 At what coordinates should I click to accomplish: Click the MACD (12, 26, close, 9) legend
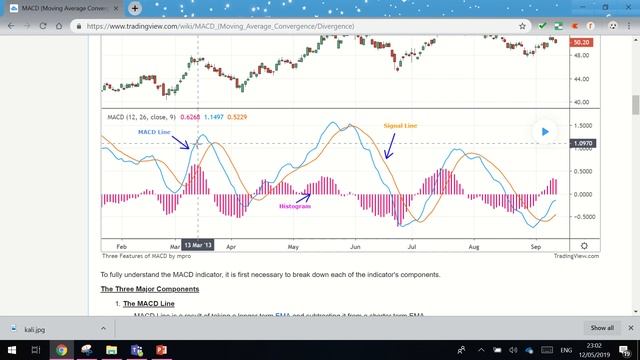click(142, 117)
